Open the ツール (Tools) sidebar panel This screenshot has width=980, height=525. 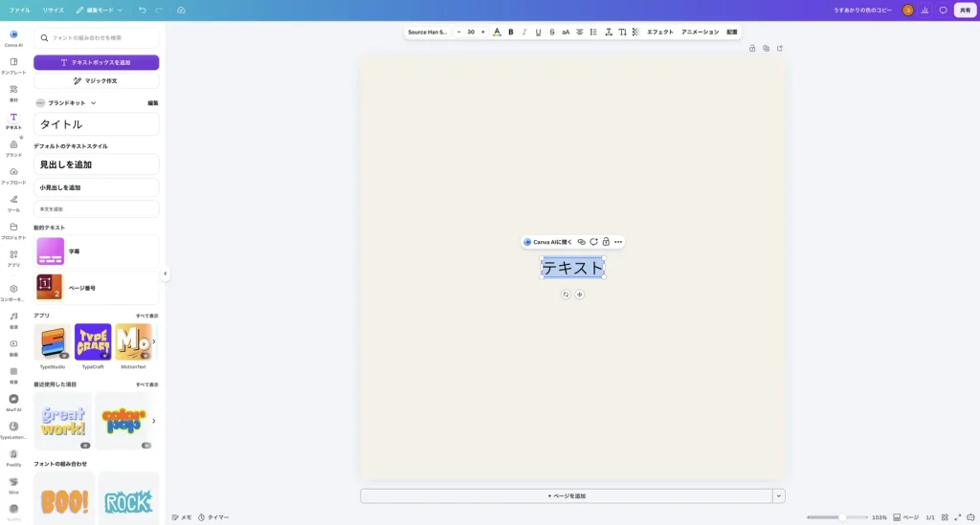pos(13,203)
